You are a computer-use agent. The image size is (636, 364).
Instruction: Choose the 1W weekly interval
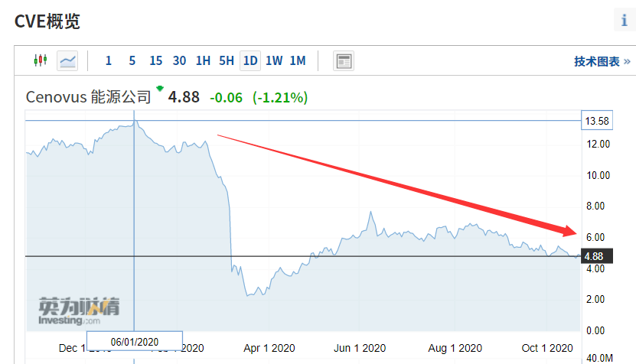(273, 61)
